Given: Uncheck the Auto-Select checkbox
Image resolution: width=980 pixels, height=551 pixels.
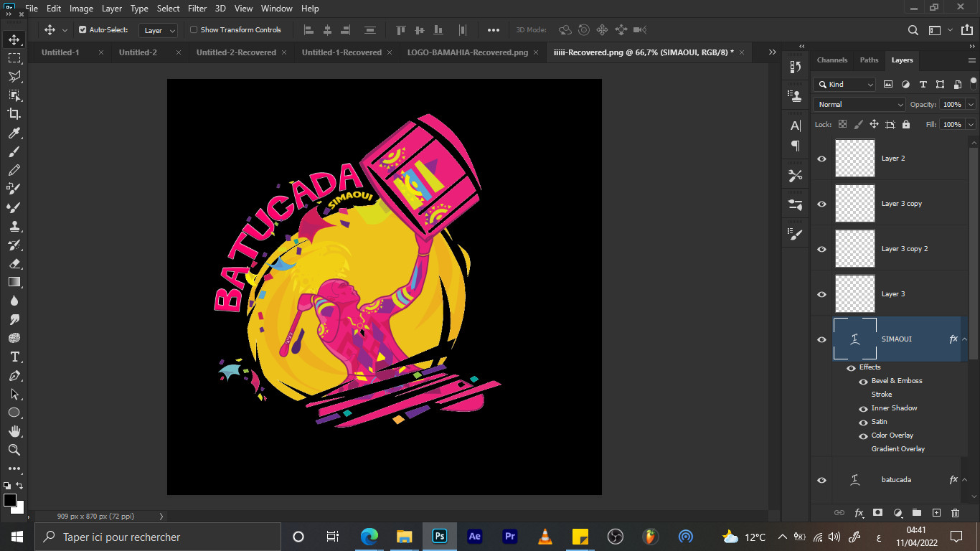Looking at the screenshot, I should coord(83,30).
